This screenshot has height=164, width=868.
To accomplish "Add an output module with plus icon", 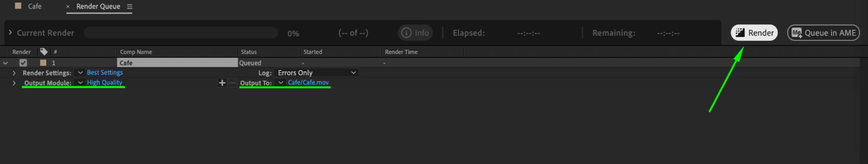I will [x=222, y=83].
